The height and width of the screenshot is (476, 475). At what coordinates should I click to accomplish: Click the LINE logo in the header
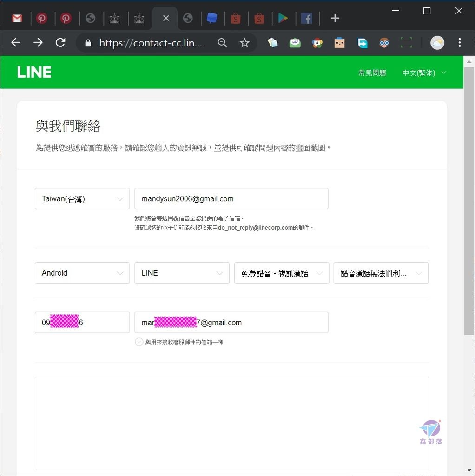point(34,72)
